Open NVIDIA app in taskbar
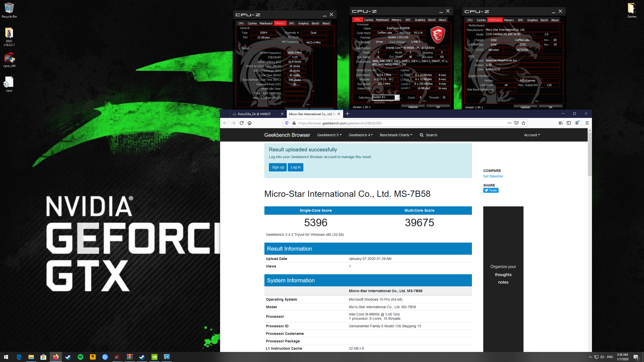The height and width of the screenshot is (362, 644). [x=154, y=357]
